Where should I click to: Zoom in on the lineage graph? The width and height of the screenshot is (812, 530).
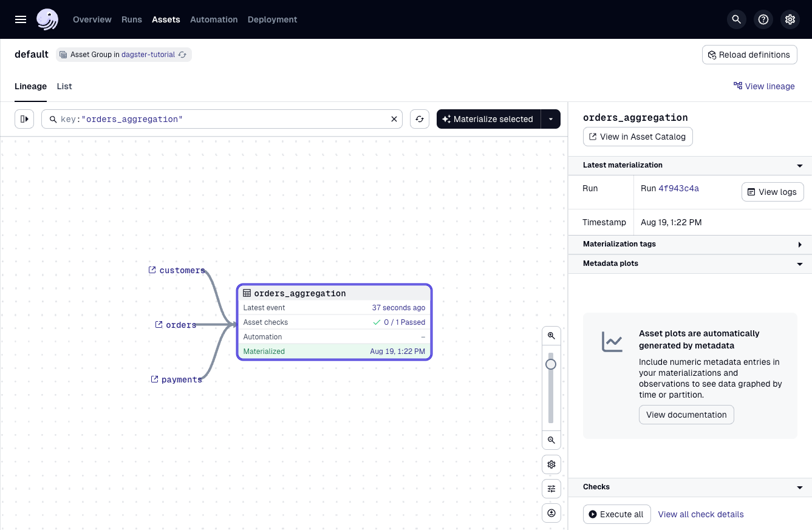click(551, 336)
